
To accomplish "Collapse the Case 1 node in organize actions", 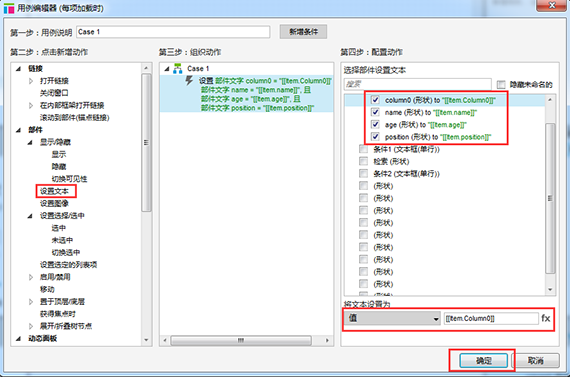I will 166,69.
